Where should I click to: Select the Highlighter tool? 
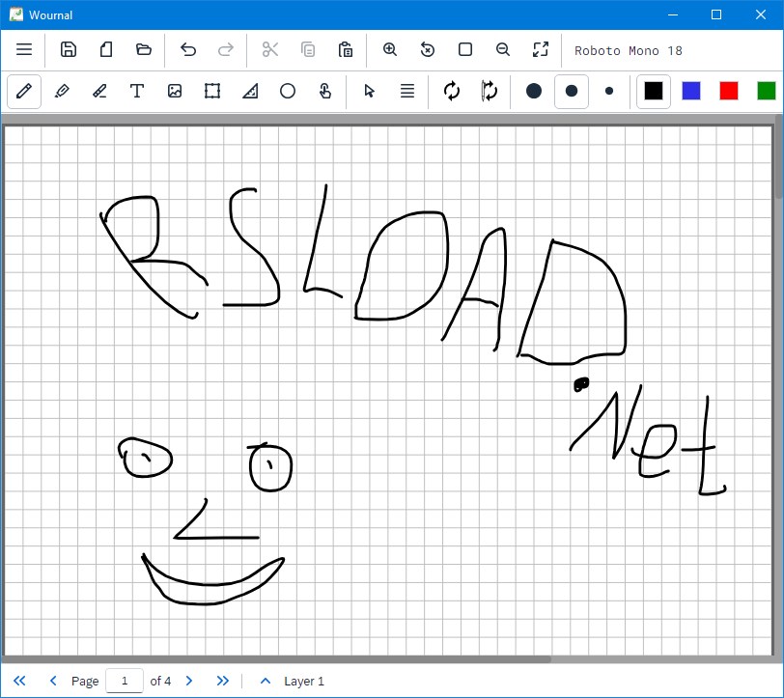tap(62, 91)
